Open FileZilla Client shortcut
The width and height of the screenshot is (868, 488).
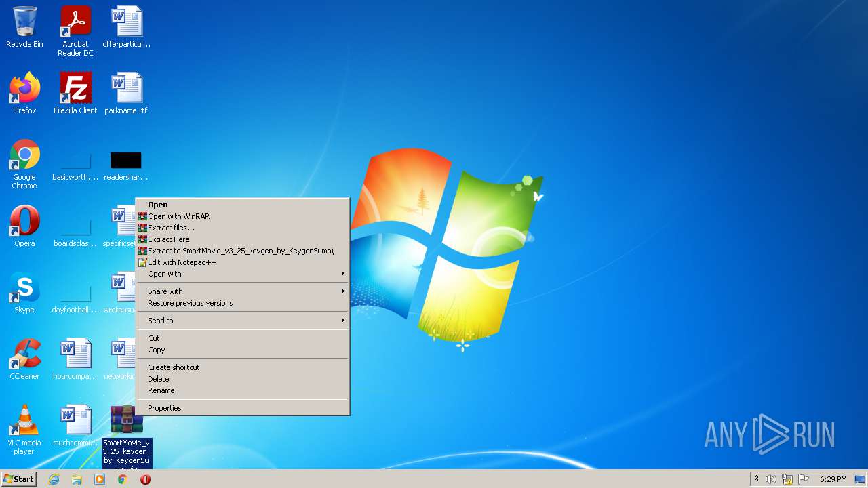tap(75, 94)
